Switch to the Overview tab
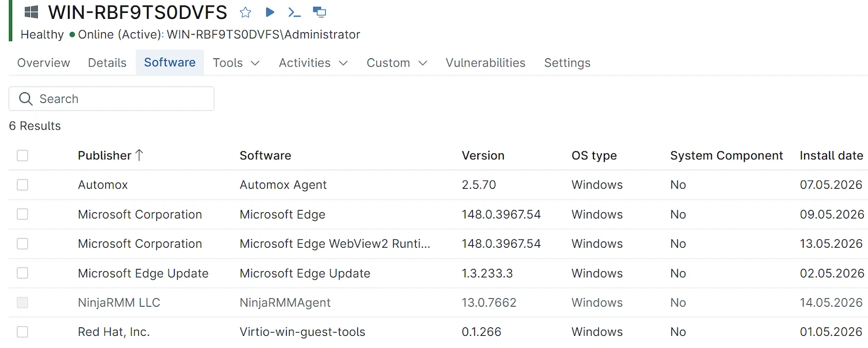The image size is (868, 348). click(44, 63)
